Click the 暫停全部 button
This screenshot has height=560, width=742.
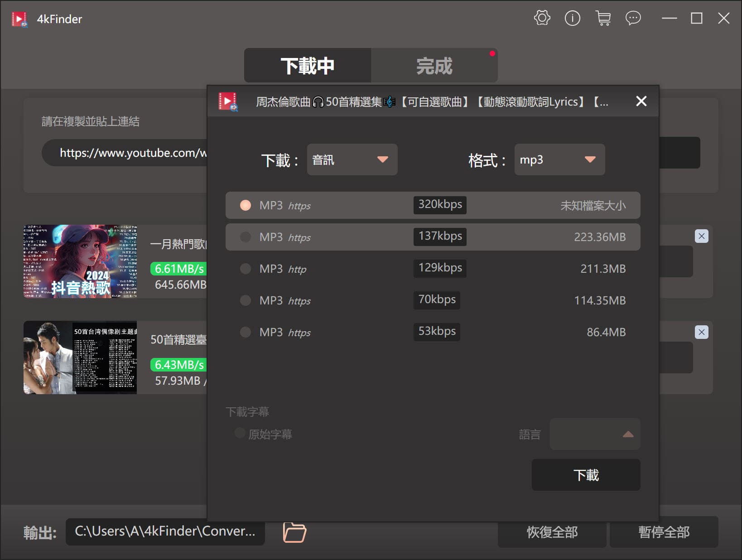(x=664, y=532)
